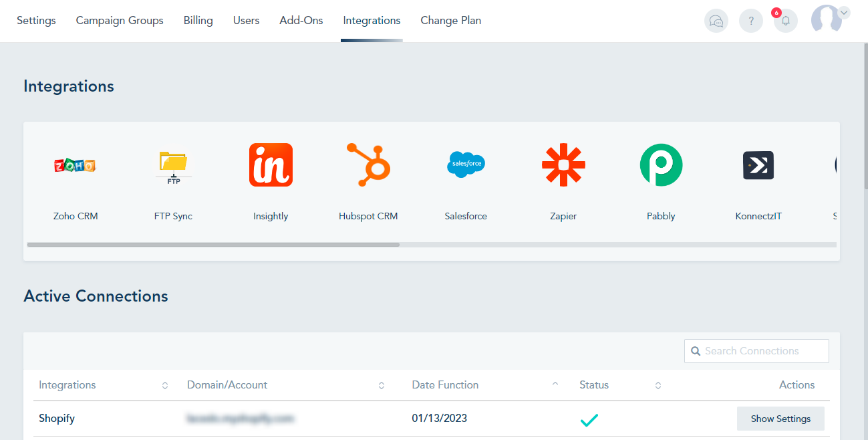Open the Zoho CRM integration icon
868x440 pixels.
(75, 165)
